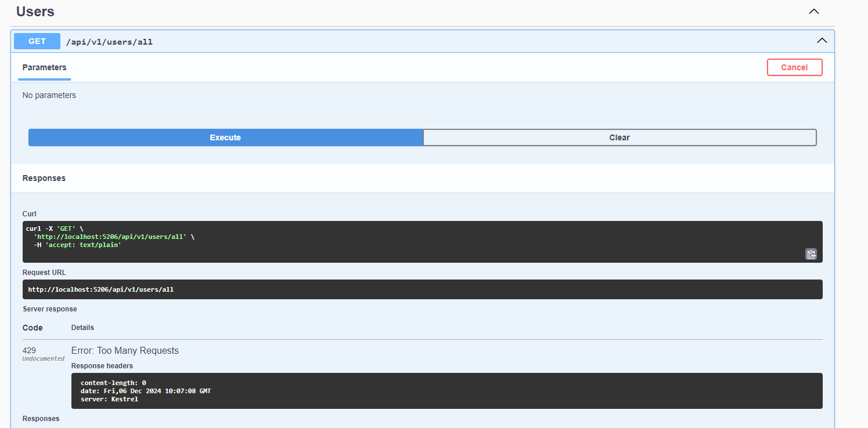Select the Parameters tab
Viewport: 868px width, 428px height.
(x=45, y=67)
